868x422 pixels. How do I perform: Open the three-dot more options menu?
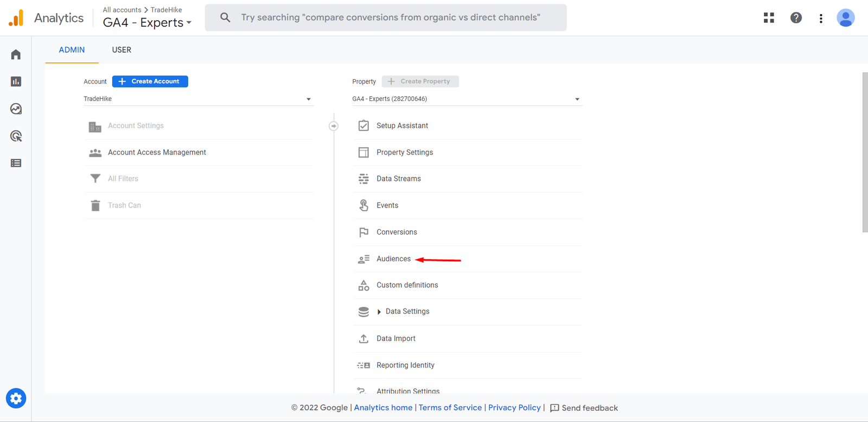tap(821, 18)
